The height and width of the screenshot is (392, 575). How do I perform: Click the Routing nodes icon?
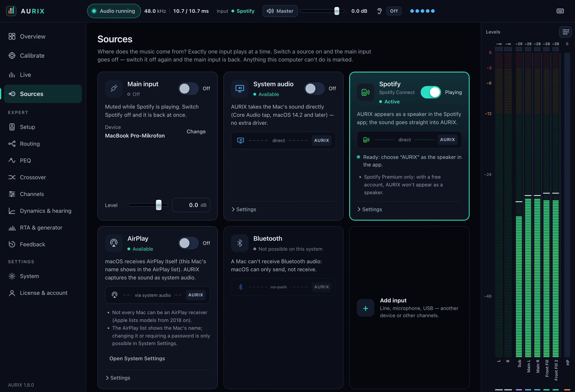[12, 144]
